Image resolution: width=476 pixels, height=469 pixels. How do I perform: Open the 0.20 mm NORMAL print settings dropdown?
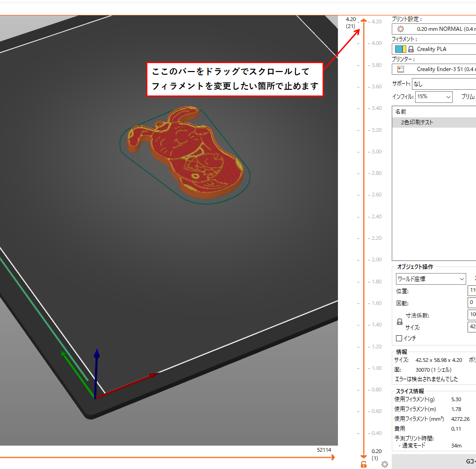pyautogui.click(x=434, y=29)
